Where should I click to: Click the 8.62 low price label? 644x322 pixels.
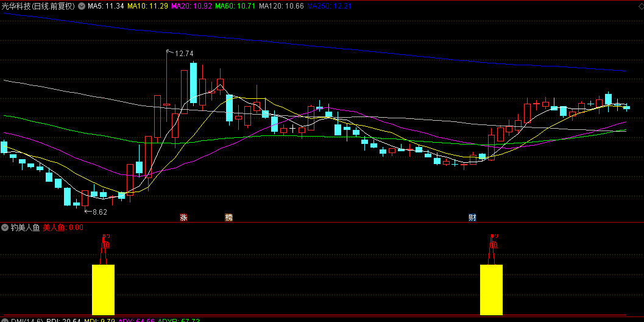(x=100, y=212)
